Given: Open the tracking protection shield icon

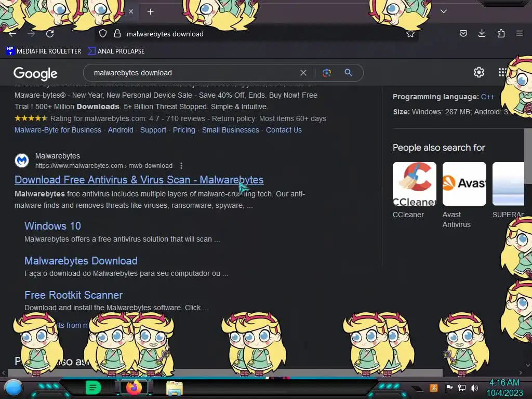Looking at the screenshot, I should pyautogui.click(x=103, y=34).
